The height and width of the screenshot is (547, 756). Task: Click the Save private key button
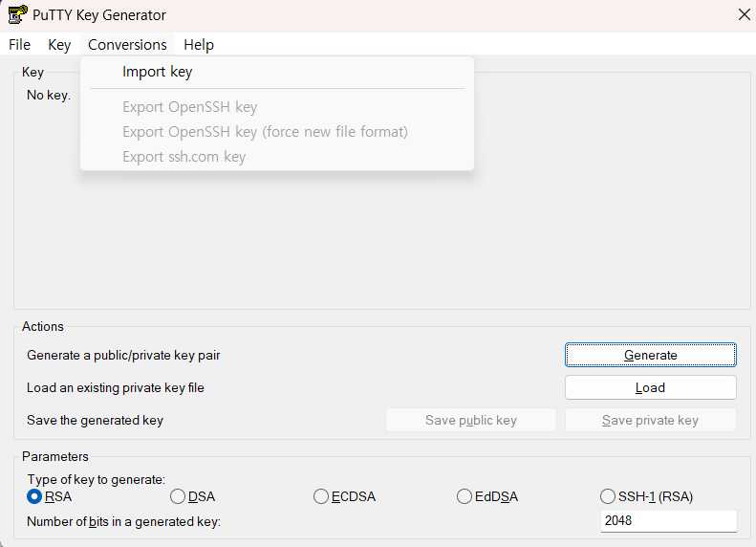click(x=651, y=420)
